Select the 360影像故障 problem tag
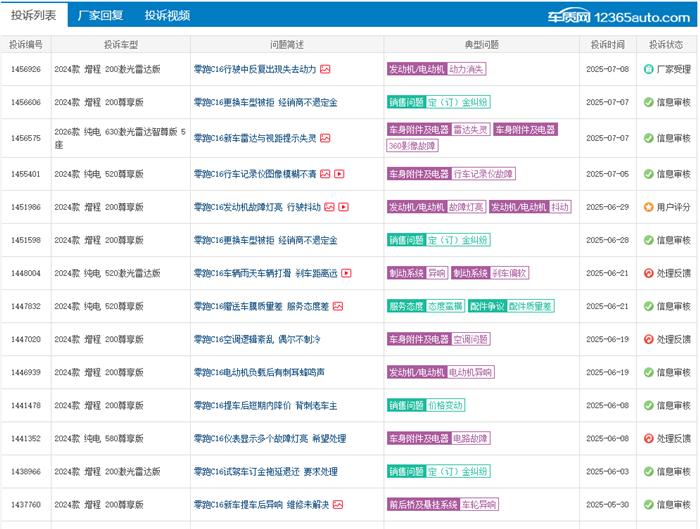The width and height of the screenshot is (700, 529). (412, 146)
